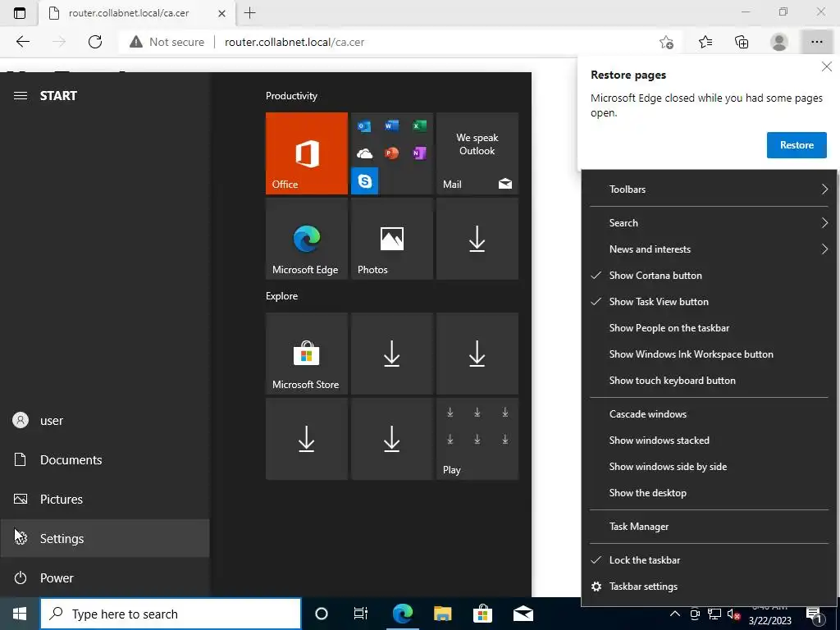Open Edge Favorites list
Screen dimensions: 840x630
(705, 42)
